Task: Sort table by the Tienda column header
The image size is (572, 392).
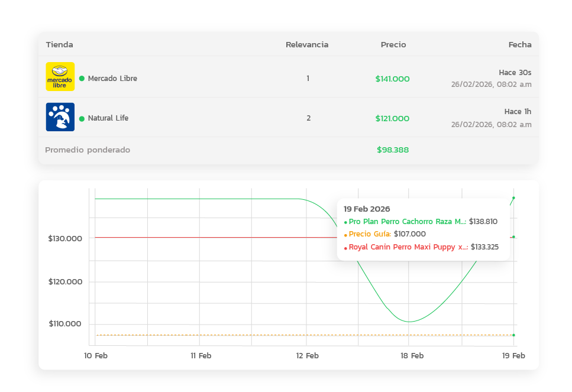Action: pyautogui.click(x=60, y=45)
